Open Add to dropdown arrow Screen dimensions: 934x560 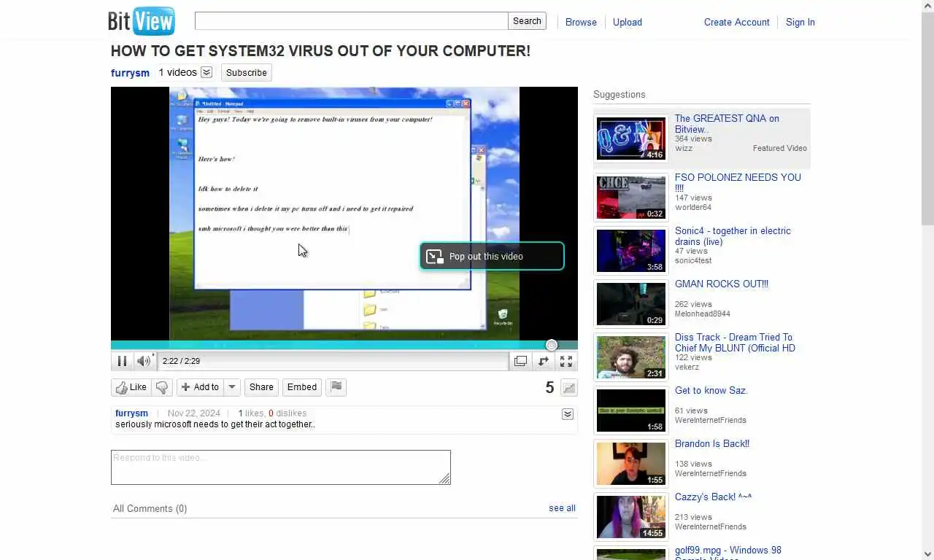click(x=232, y=387)
